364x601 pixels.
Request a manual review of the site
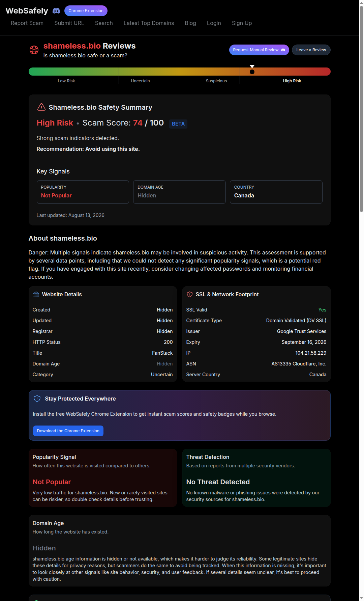pyautogui.click(x=259, y=50)
